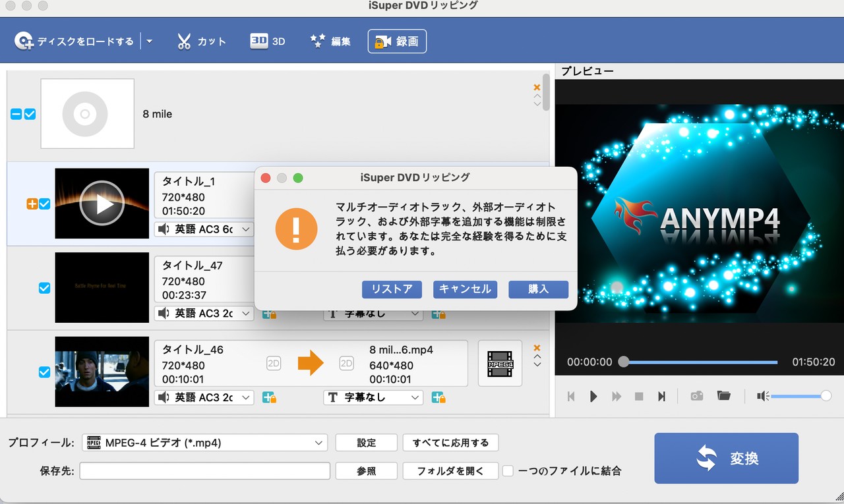The height and width of the screenshot is (504, 844).
Task: Click the Browse (参照) button
Action: 367,471
